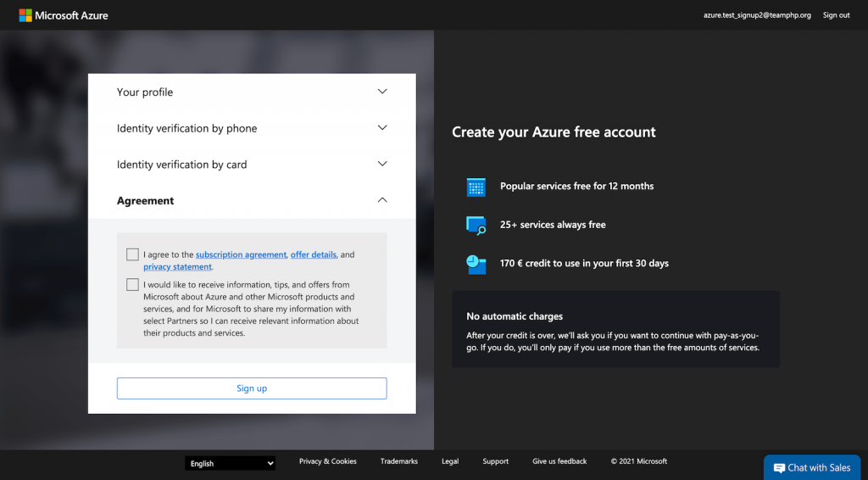Check the subscription agreement checkbox
868x480 pixels.
(132, 254)
